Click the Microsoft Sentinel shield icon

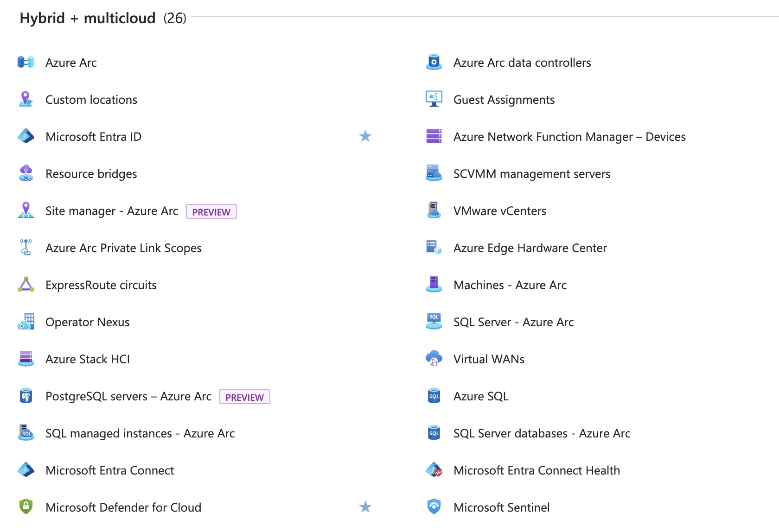[x=434, y=507]
